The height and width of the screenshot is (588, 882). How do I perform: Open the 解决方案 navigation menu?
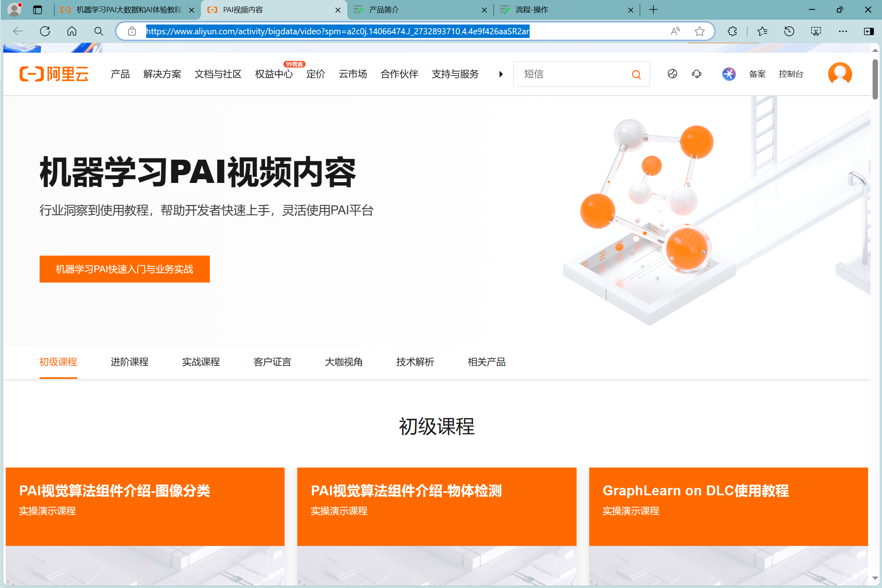(162, 74)
